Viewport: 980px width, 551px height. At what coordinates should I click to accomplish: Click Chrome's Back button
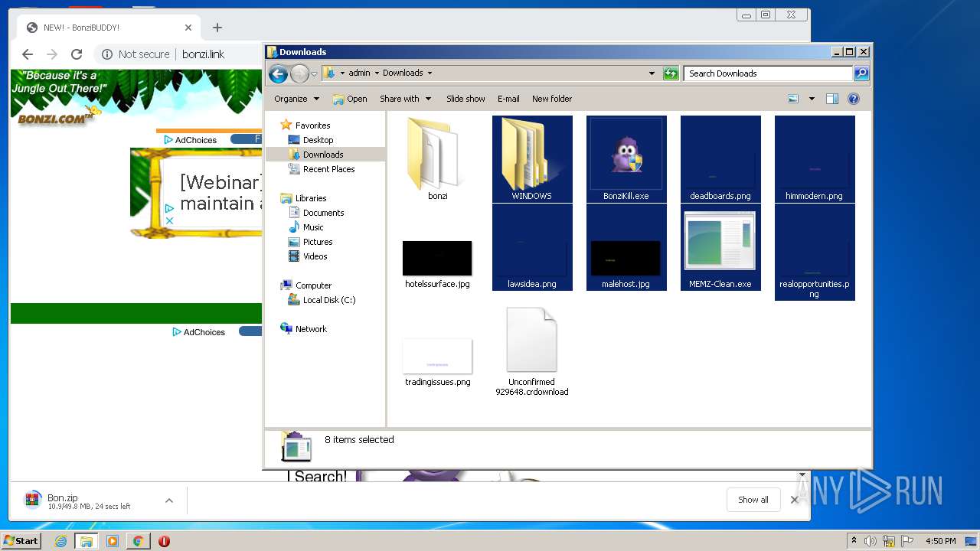pos(28,54)
